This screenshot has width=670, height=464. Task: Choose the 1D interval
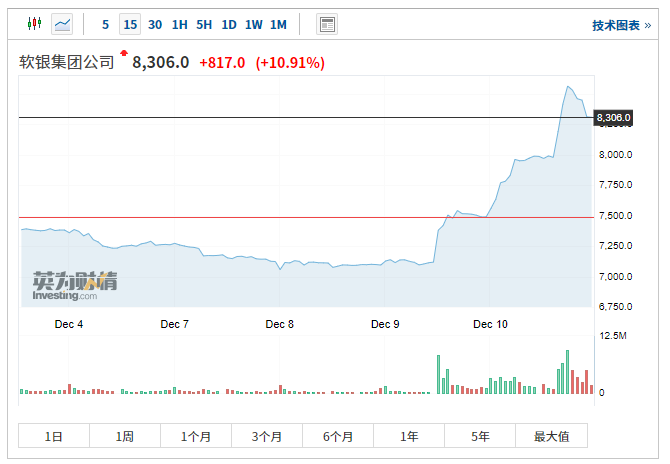point(229,25)
